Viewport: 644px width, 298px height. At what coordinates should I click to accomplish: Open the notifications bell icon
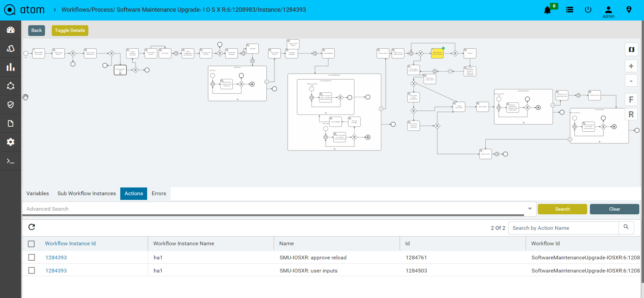point(547,10)
